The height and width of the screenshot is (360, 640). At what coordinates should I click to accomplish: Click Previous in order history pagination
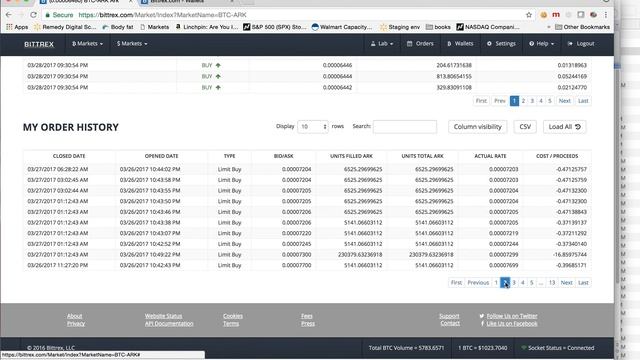click(478, 282)
